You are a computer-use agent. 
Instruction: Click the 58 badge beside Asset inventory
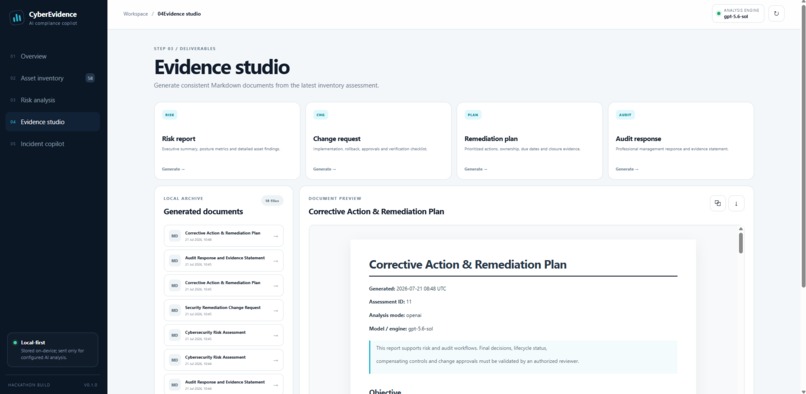[90, 78]
